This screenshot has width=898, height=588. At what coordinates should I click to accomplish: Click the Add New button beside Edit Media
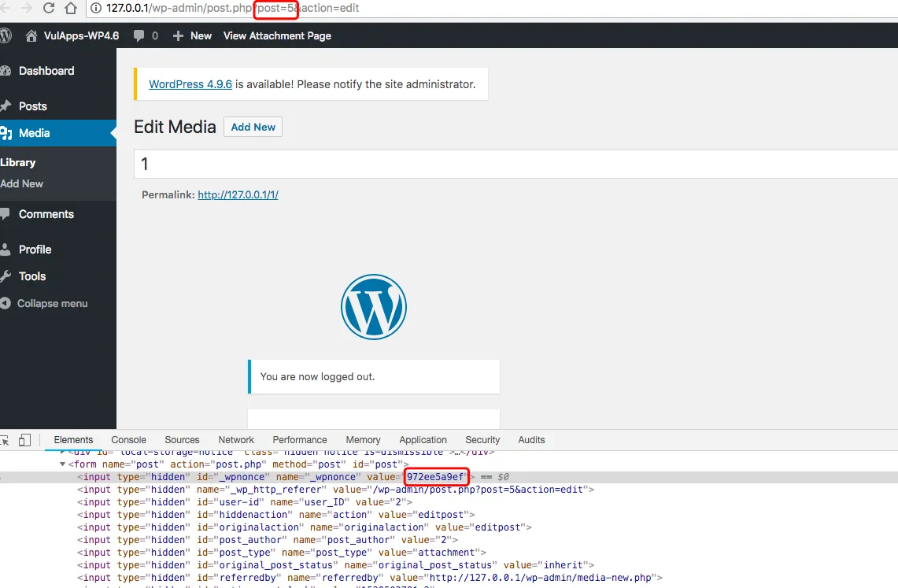pos(253,127)
